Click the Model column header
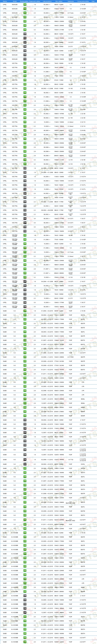This screenshot has width=97, height=644. 15,1
